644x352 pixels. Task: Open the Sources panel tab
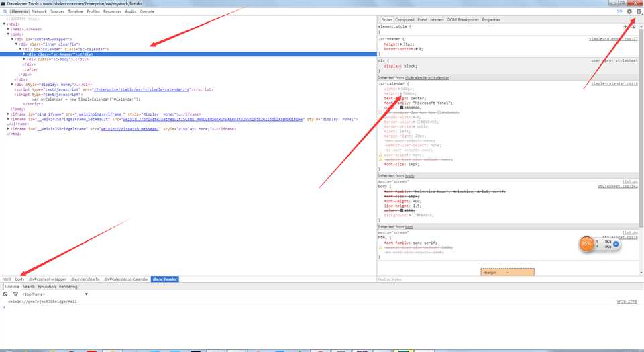tap(58, 11)
